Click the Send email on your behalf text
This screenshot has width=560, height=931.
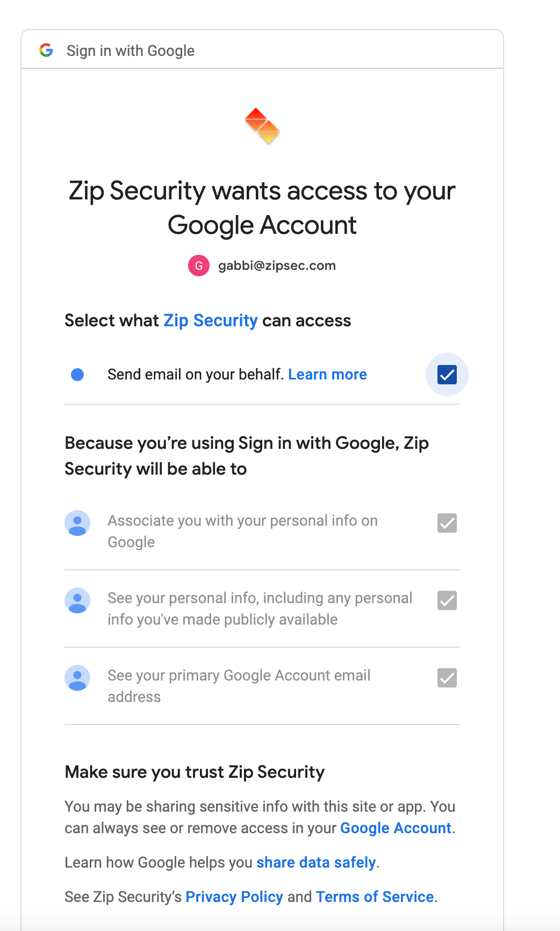point(196,375)
